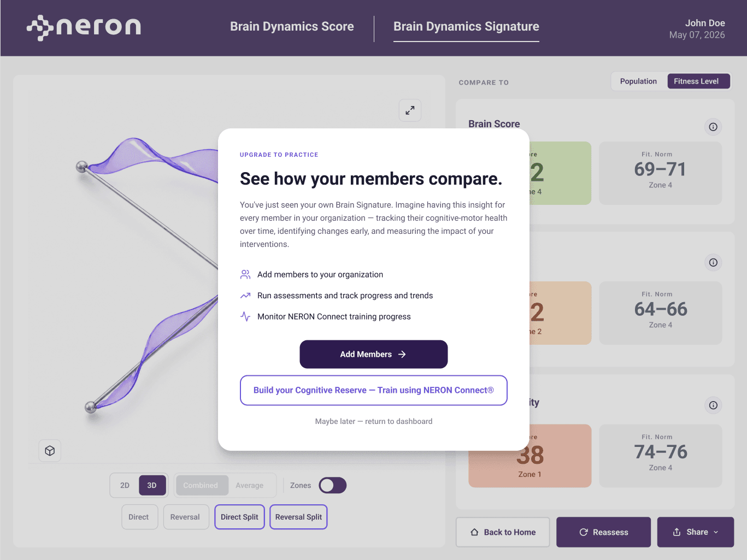Click the Brain Score heading

tap(494, 124)
